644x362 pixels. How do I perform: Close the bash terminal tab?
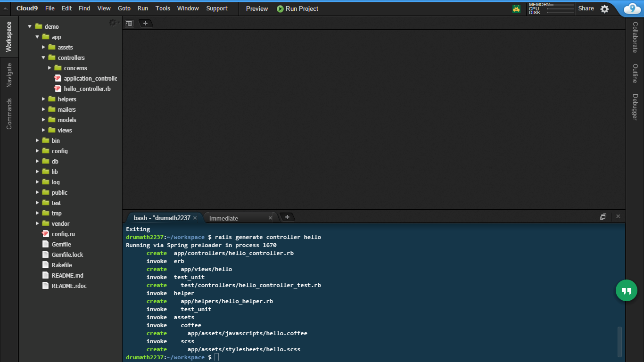tap(195, 218)
